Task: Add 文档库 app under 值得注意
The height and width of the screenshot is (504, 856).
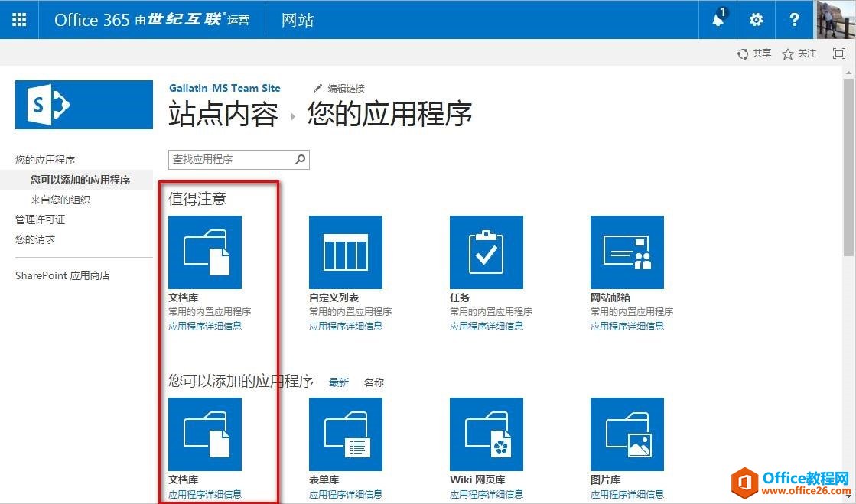Action: point(205,252)
